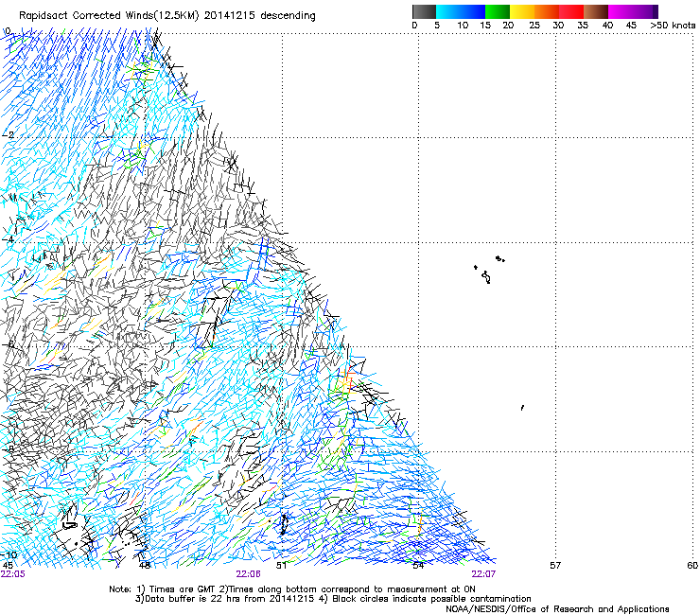Click the latitude label '-2'
This screenshot has width=700, height=615.
point(9,135)
